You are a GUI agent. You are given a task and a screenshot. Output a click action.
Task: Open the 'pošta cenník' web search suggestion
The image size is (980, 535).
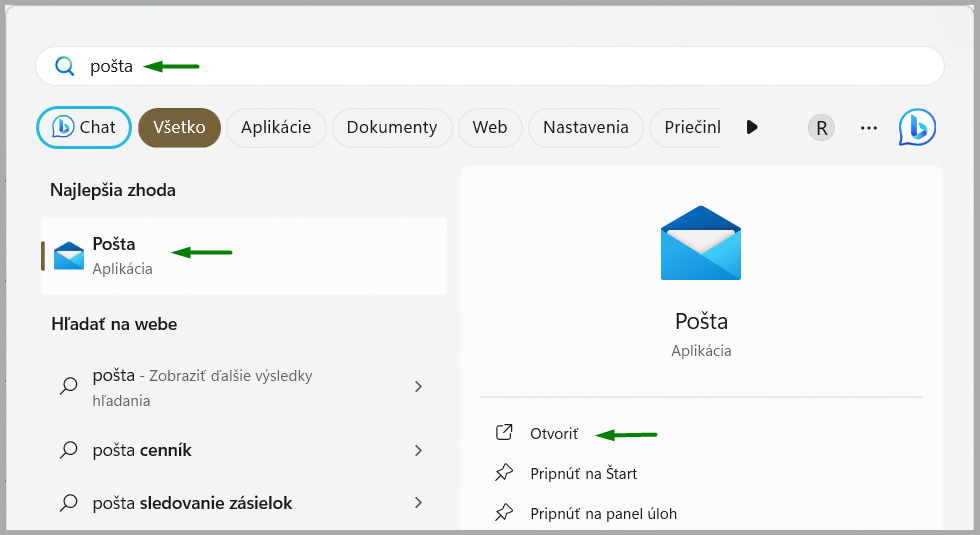[142, 451]
